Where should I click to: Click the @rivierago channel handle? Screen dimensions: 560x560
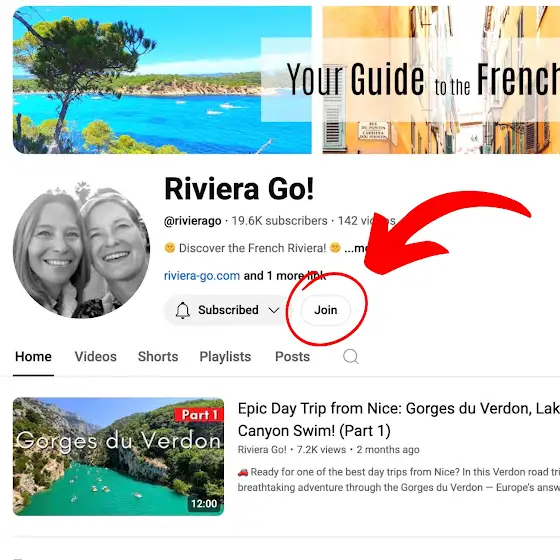click(x=192, y=221)
